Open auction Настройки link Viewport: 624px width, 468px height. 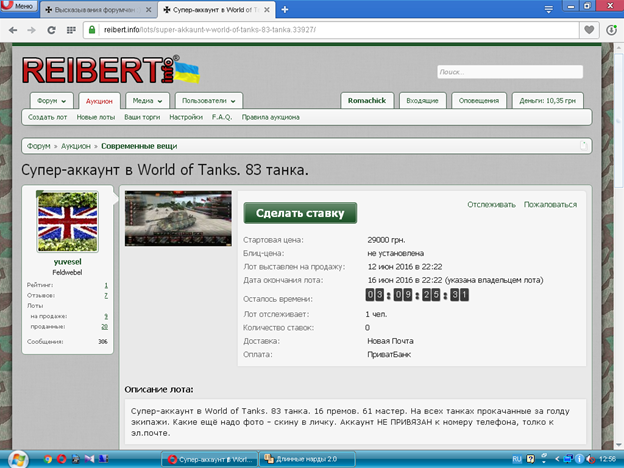(x=186, y=117)
